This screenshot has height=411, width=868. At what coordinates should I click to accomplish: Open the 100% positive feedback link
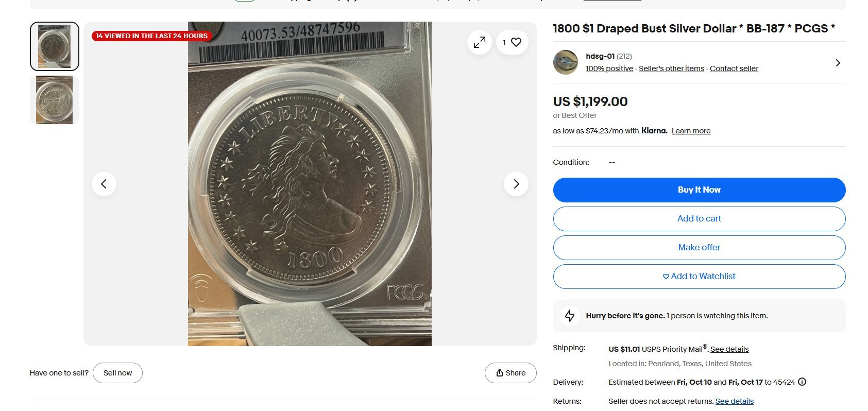609,68
